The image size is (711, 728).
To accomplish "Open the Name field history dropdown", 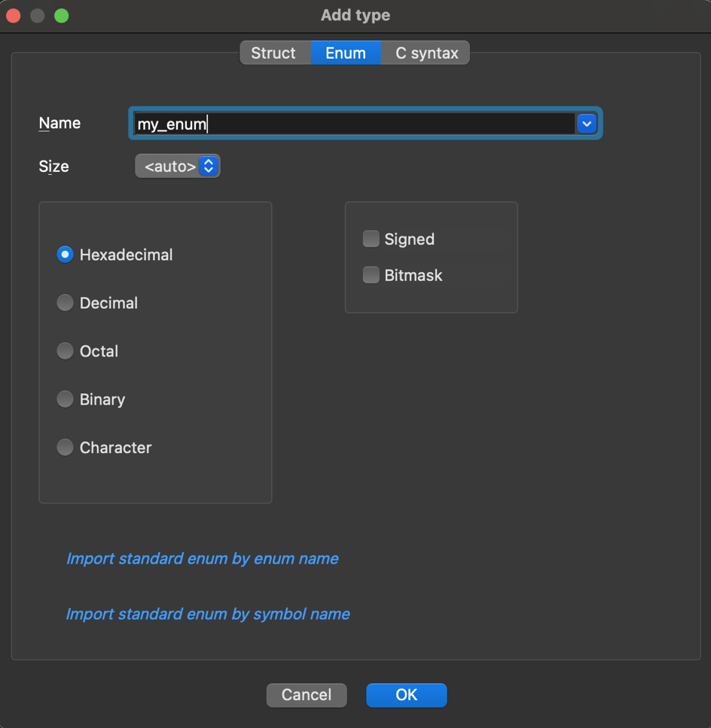I will (586, 123).
